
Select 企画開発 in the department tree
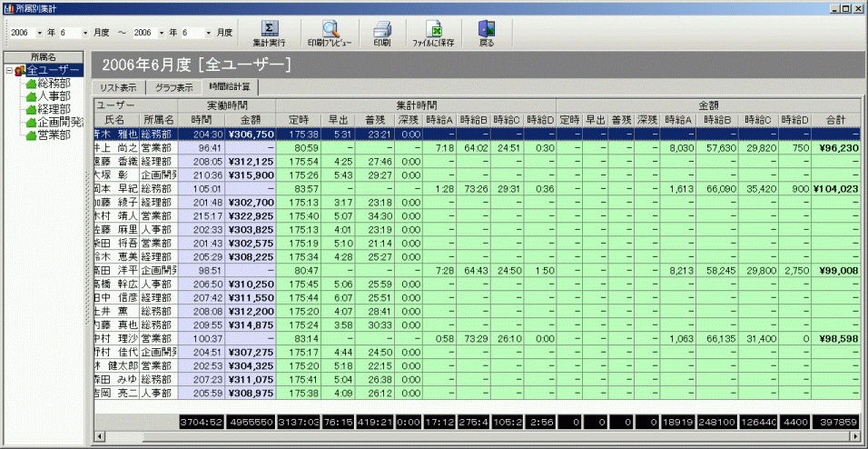tap(60, 123)
